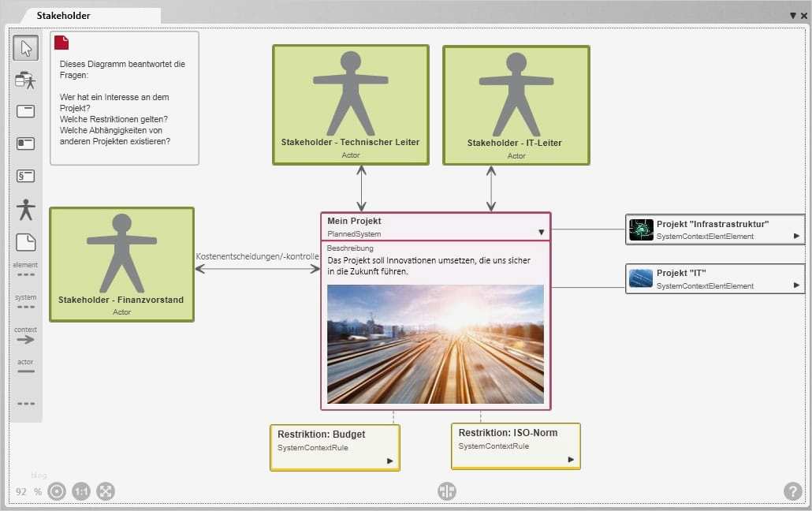Select Stakeholder - Technischer Leiter actor
The width and height of the screenshot is (812, 511).
click(351, 105)
